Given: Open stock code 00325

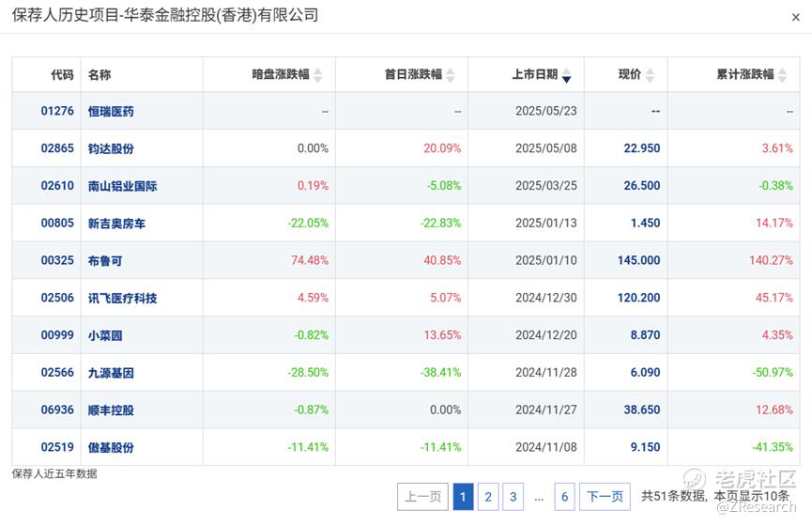Looking at the screenshot, I should click(57, 260).
